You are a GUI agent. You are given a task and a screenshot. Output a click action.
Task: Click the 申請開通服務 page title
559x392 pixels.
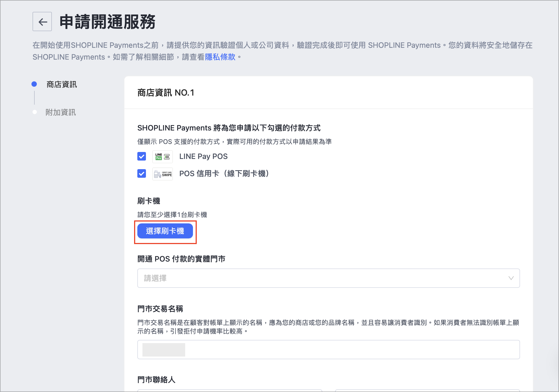click(x=107, y=21)
